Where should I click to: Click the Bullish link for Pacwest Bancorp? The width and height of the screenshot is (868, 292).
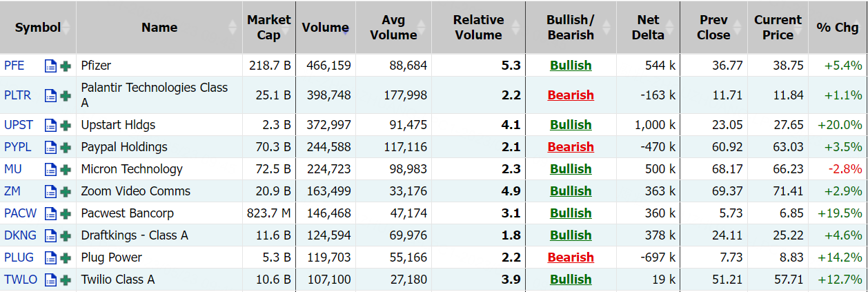[x=571, y=213]
